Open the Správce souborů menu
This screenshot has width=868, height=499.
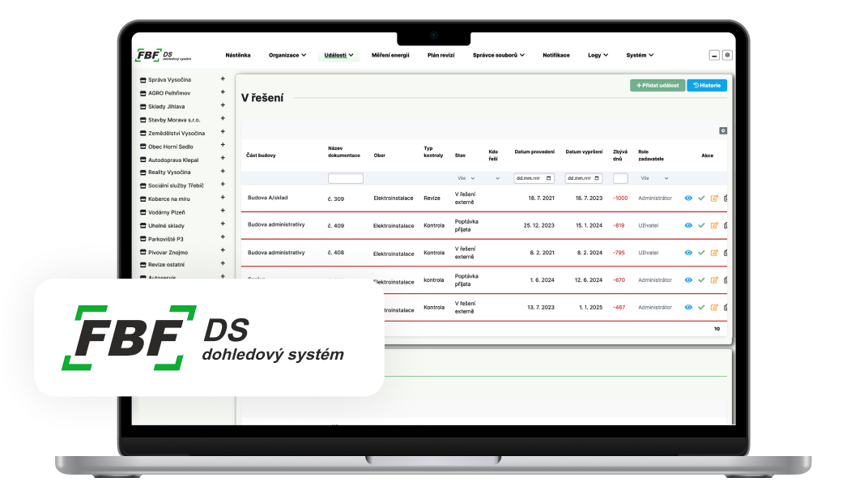[x=499, y=55]
